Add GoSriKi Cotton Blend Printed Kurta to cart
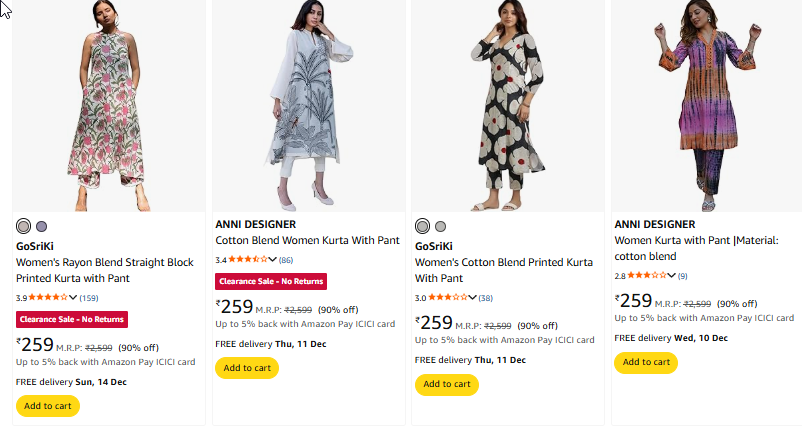Screen dimensions: 802x426 [x=446, y=384]
